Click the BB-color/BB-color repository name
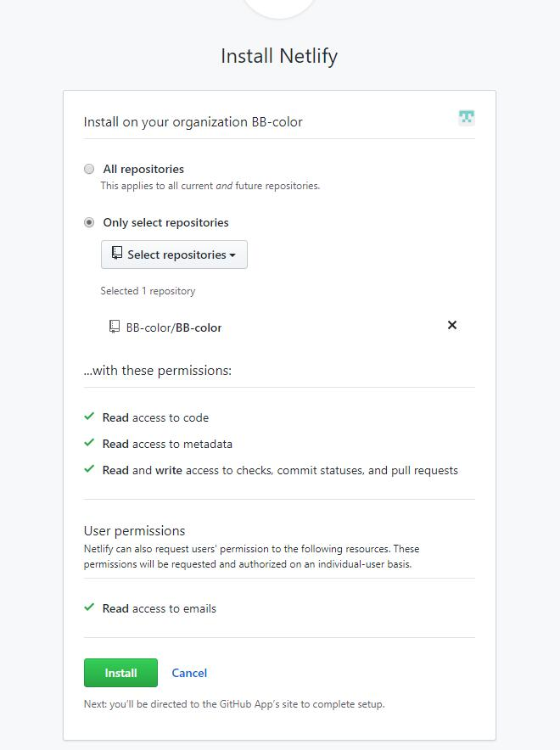This screenshot has width=560, height=750. click(x=174, y=327)
